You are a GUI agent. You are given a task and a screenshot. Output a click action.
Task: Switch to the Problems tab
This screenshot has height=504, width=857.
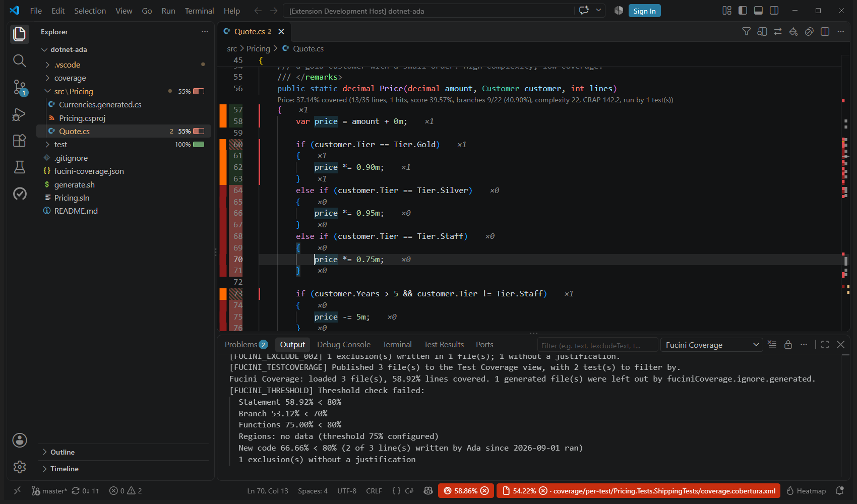pos(246,345)
